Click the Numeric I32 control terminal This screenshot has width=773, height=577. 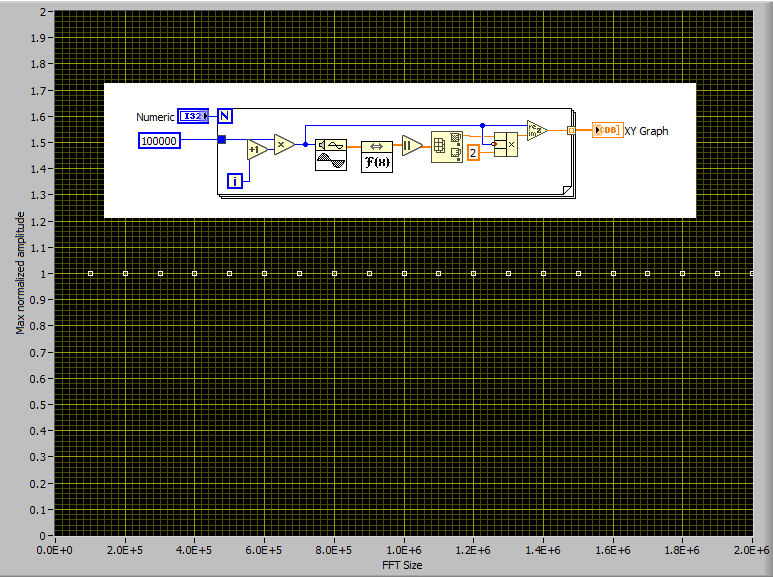point(194,117)
